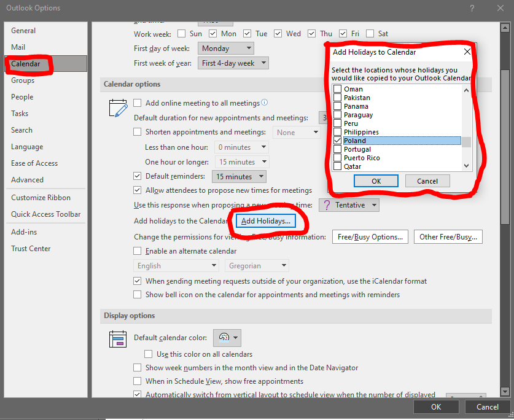Switch to the Advanced options category
Viewport: 514px width, 420px height.
coord(27,180)
